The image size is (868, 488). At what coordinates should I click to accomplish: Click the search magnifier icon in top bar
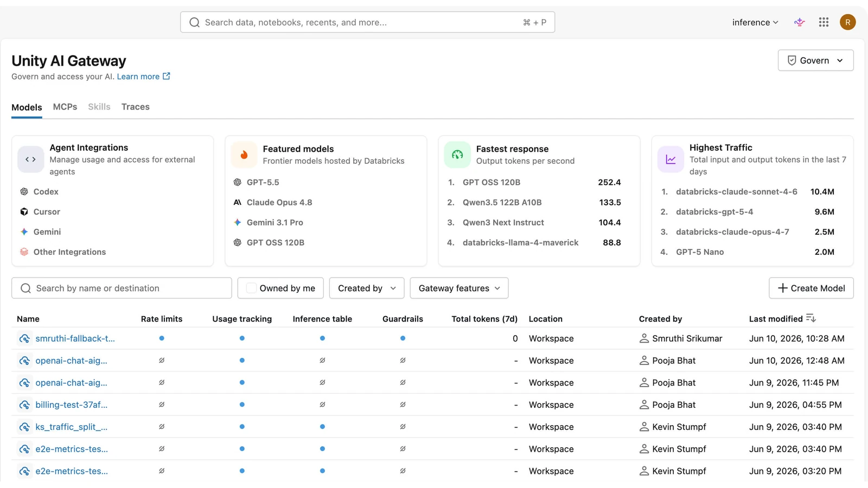click(x=194, y=23)
